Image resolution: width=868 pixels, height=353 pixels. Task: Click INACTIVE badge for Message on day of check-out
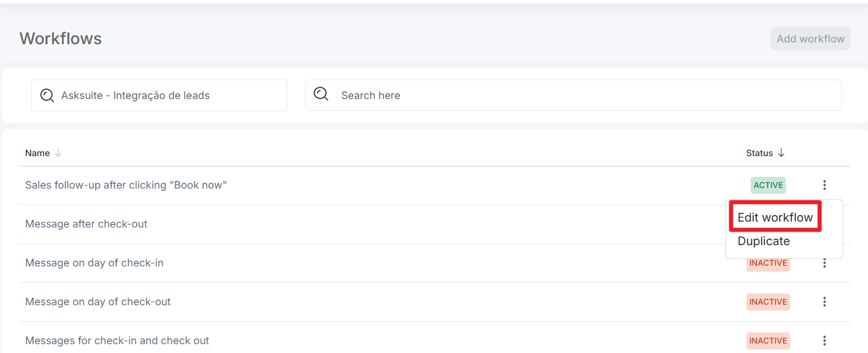[x=768, y=302]
